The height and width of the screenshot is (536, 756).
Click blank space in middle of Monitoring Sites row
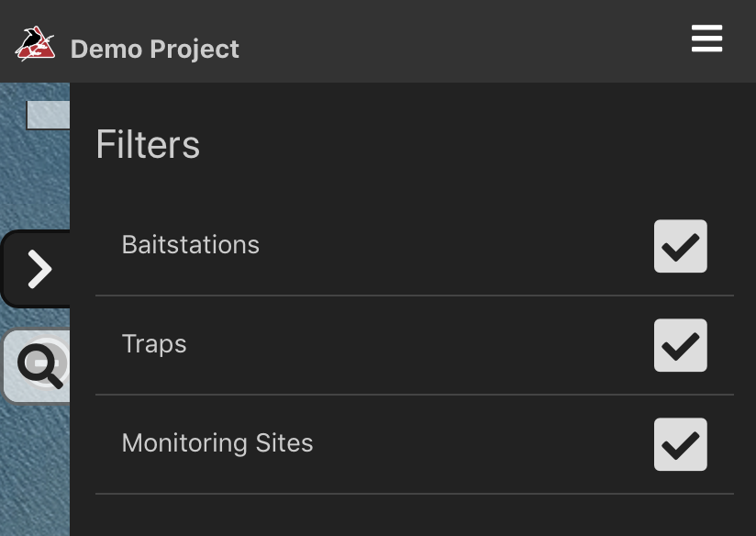pyautogui.click(x=483, y=444)
